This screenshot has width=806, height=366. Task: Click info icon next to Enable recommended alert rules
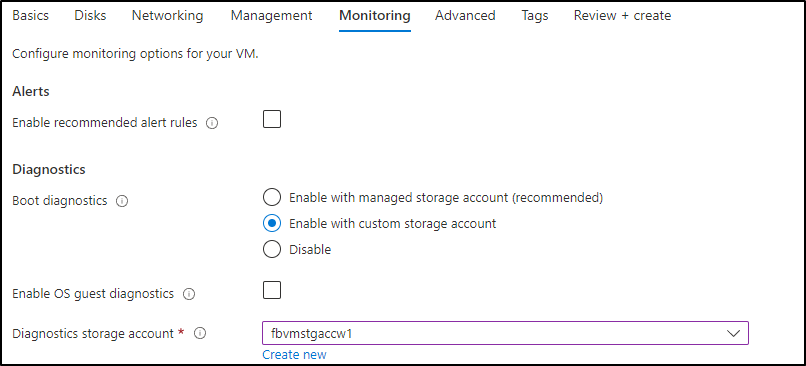point(212,123)
